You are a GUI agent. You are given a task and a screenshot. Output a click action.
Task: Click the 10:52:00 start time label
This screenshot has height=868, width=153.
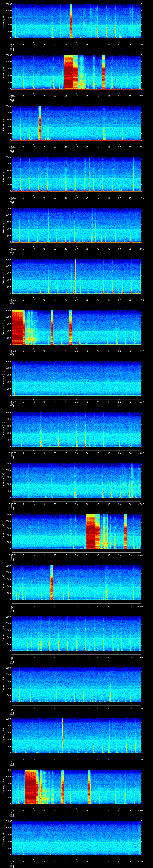click(x=12, y=810)
